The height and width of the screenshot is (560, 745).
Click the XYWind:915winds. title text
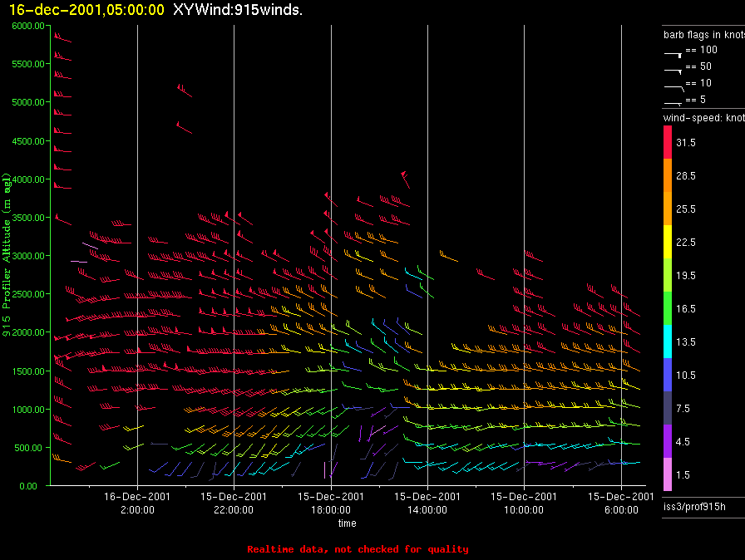[x=238, y=10]
